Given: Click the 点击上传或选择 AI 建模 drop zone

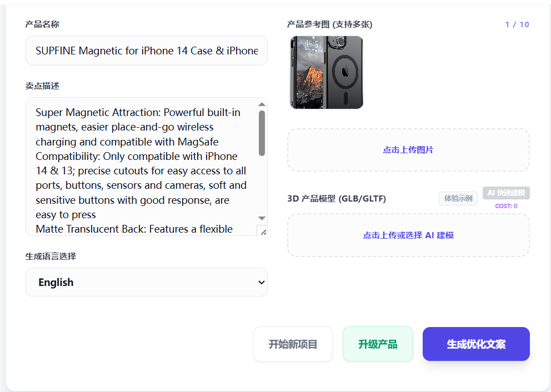Looking at the screenshot, I should [408, 235].
